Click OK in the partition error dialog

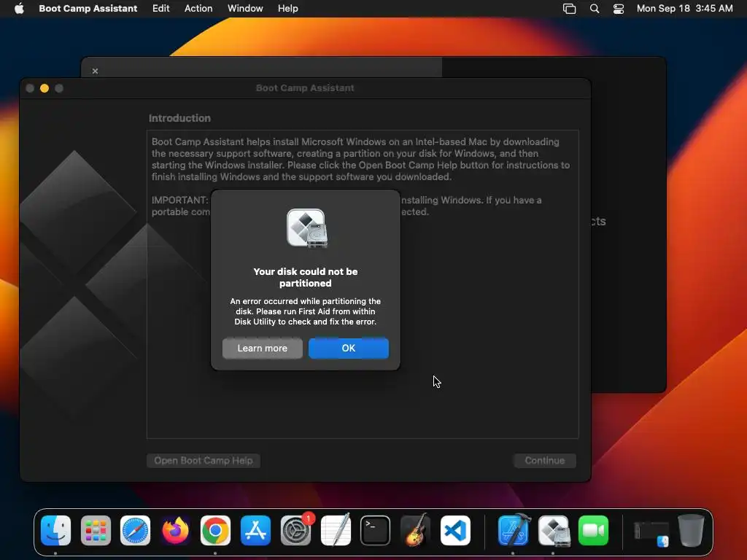pyautogui.click(x=348, y=348)
